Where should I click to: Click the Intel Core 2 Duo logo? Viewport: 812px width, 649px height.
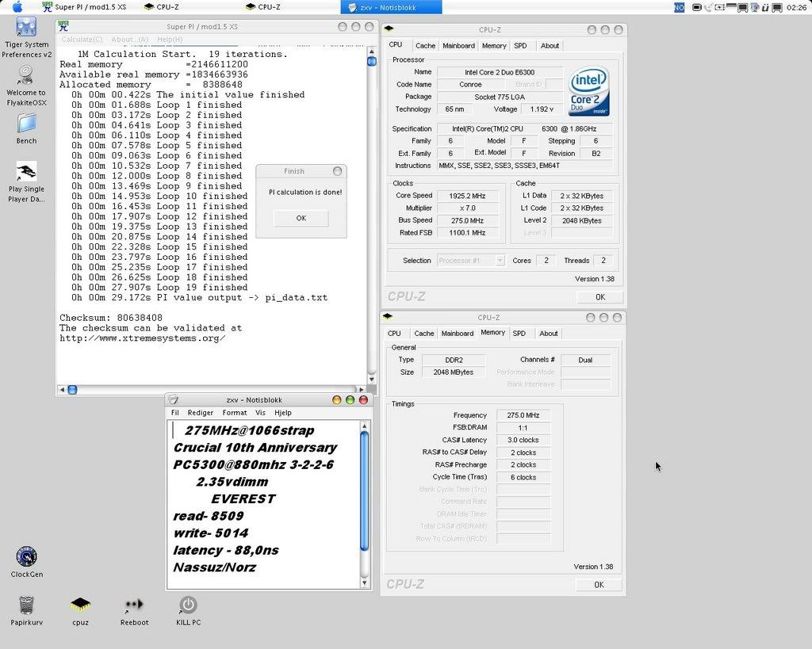tap(589, 91)
